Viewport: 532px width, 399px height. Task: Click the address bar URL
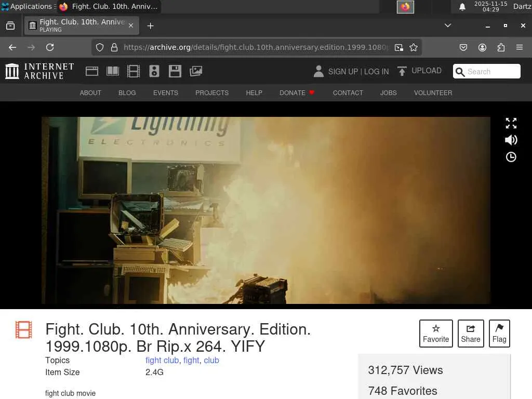pyautogui.click(x=256, y=47)
